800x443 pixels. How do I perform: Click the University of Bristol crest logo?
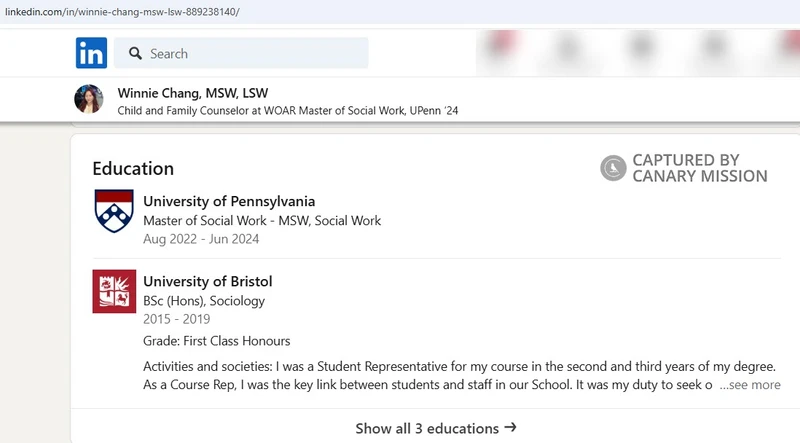pos(114,291)
